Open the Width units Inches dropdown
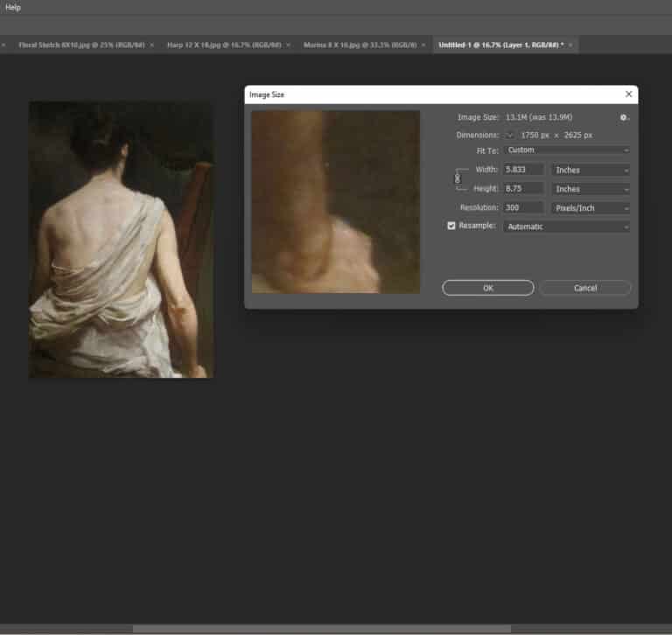Screen dimensions: 672x635 [x=591, y=170]
